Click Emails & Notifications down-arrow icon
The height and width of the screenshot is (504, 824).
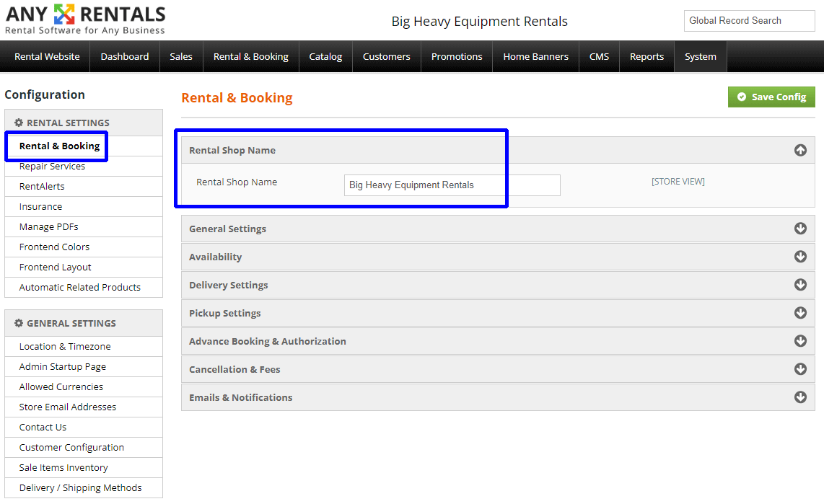coord(800,397)
